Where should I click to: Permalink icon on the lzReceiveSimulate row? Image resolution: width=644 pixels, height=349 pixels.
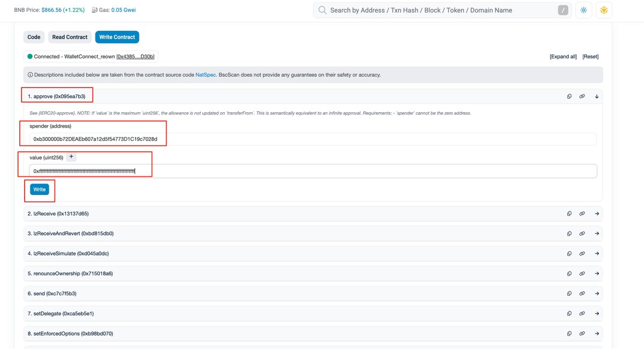582,253
